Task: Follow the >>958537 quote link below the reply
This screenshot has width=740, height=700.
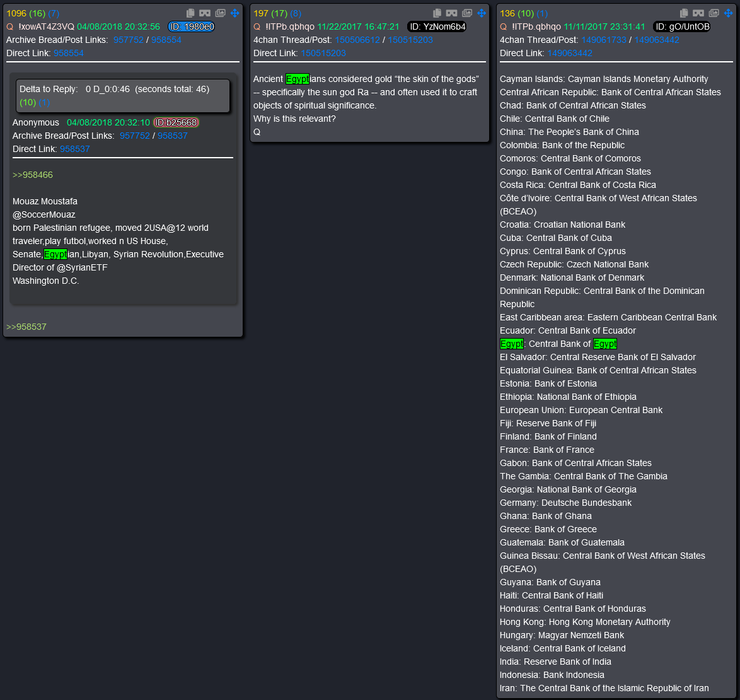Action: (x=26, y=327)
